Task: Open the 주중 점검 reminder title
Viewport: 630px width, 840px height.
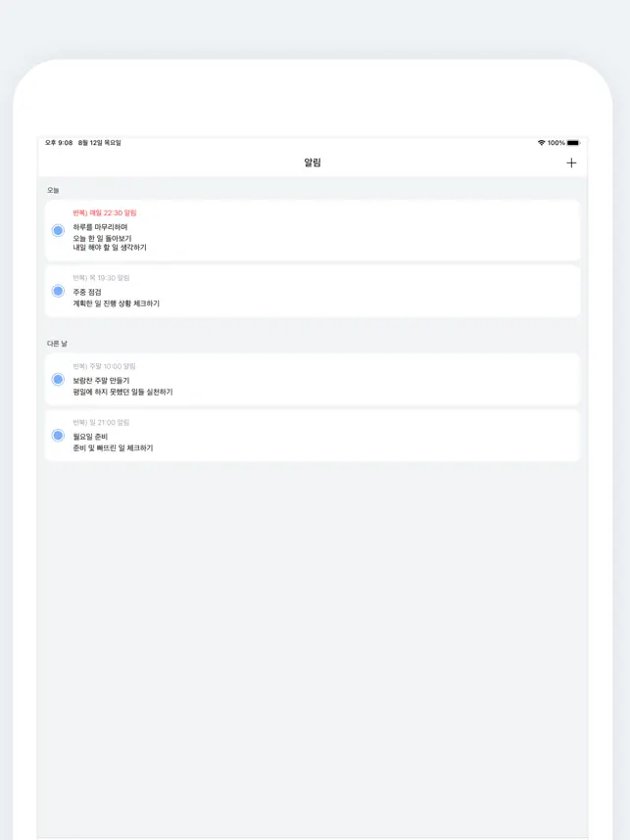Action: click(89, 291)
